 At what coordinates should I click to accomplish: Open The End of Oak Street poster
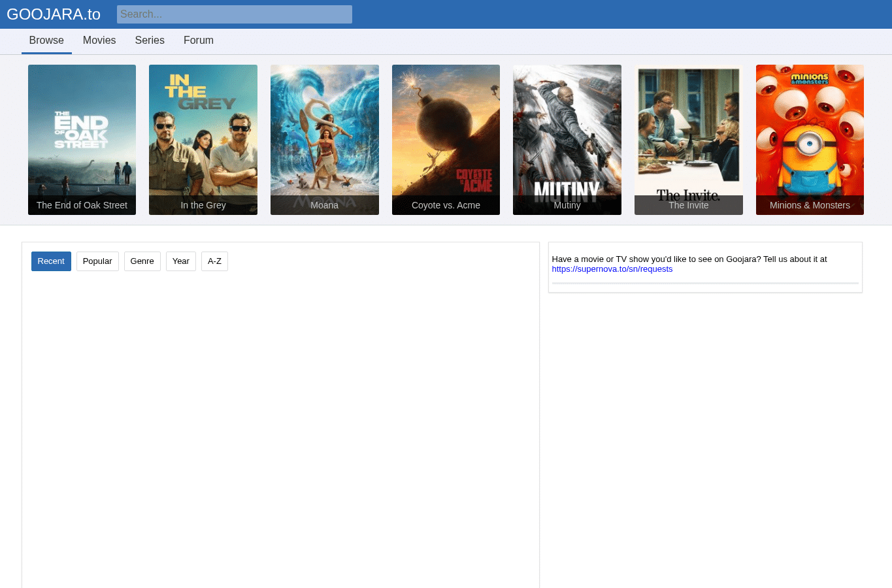pyautogui.click(x=82, y=140)
